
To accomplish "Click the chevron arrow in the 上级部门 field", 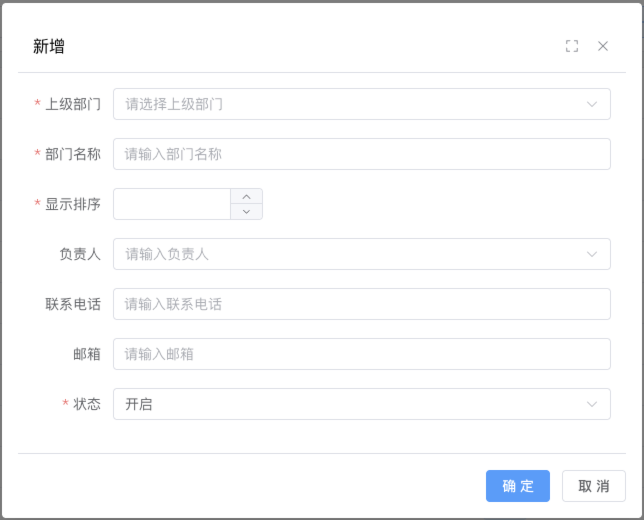I will pos(591,104).
